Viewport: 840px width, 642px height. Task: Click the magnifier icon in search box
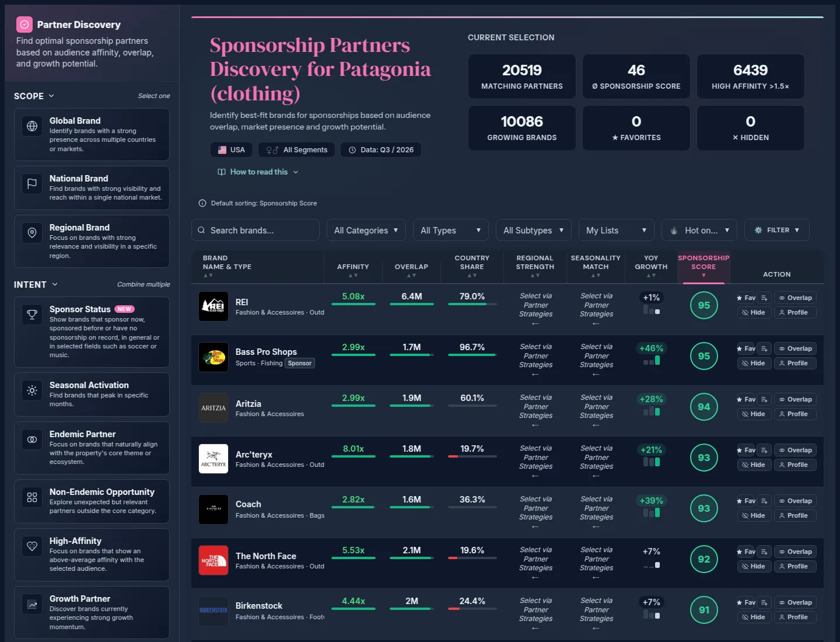[201, 230]
